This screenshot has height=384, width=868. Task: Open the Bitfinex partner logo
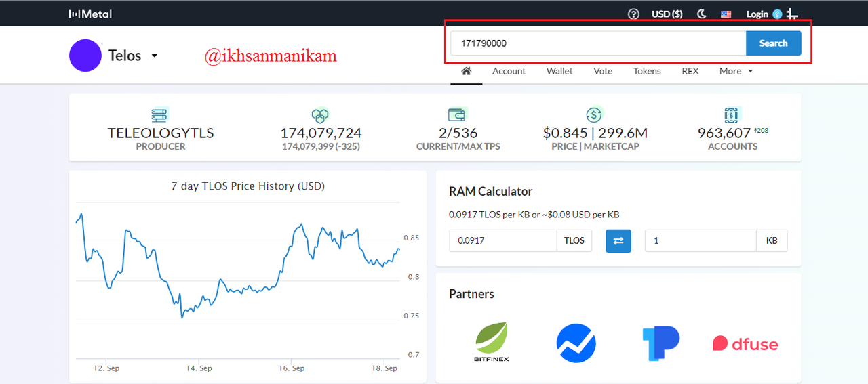pos(492,342)
